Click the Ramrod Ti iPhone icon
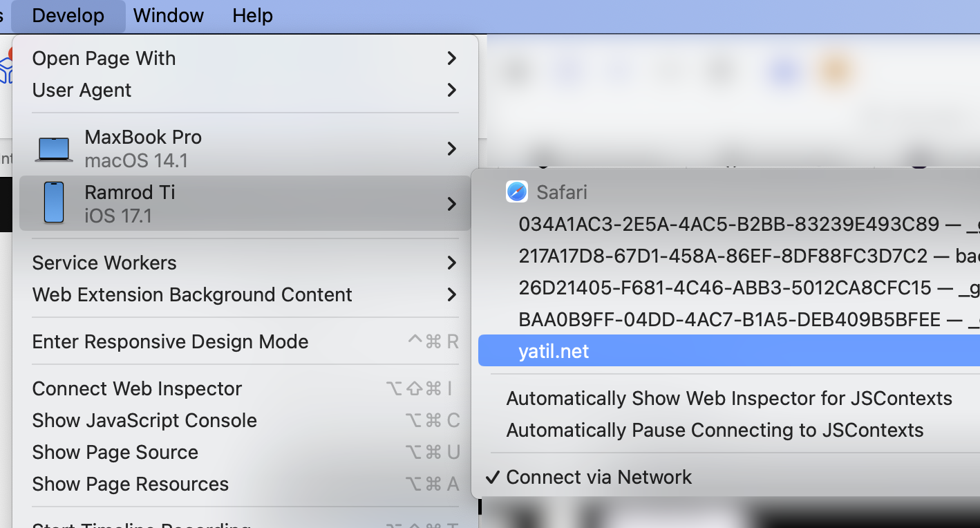This screenshot has height=528, width=980. pos(53,202)
